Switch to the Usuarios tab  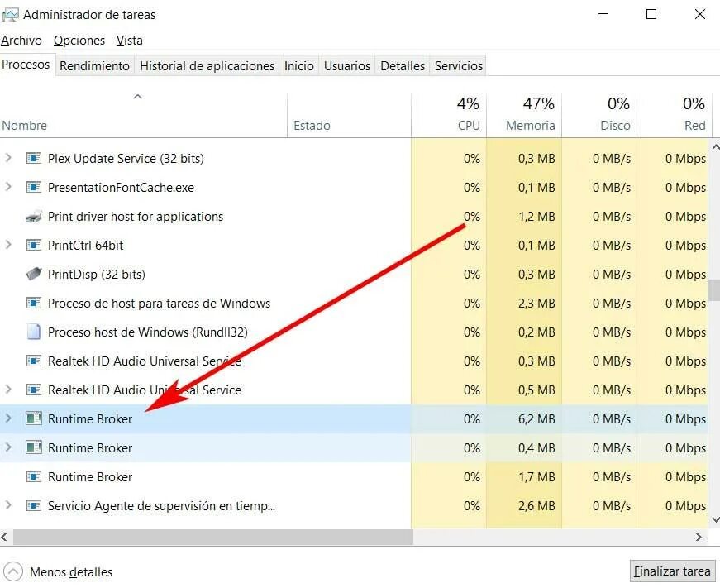click(x=347, y=65)
